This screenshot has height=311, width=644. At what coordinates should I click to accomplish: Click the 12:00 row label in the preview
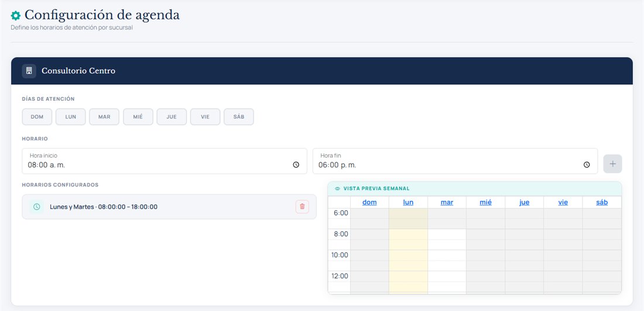pyautogui.click(x=340, y=276)
